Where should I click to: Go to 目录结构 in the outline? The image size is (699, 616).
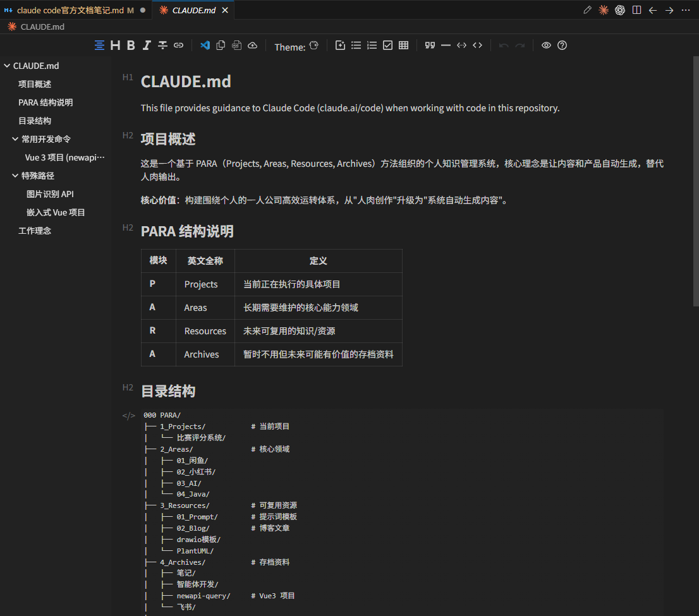click(x=35, y=121)
